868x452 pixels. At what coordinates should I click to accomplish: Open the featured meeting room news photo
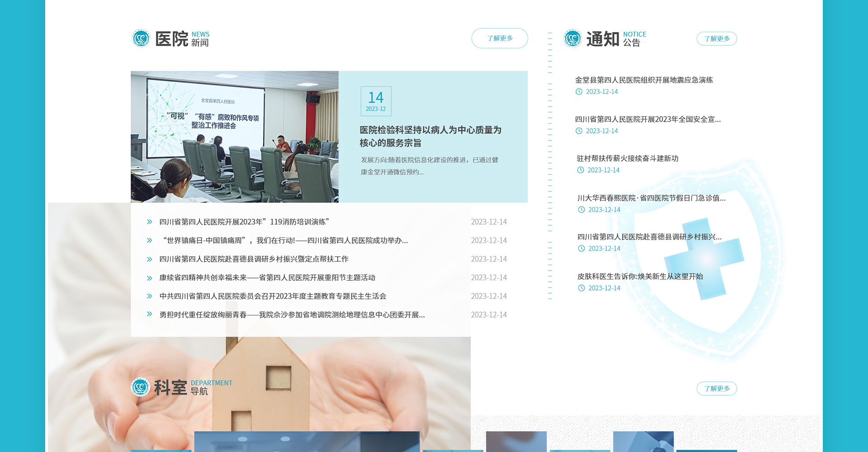coord(235,137)
